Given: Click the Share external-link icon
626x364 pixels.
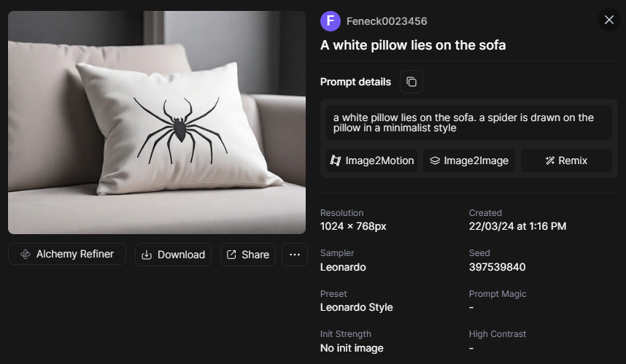Looking at the screenshot, I should 231,255.
